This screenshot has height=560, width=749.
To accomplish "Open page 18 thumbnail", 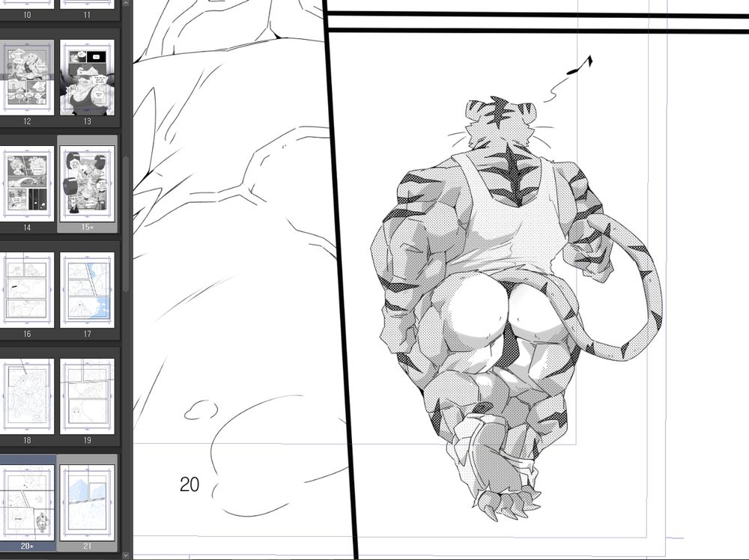I will point(27,397).
